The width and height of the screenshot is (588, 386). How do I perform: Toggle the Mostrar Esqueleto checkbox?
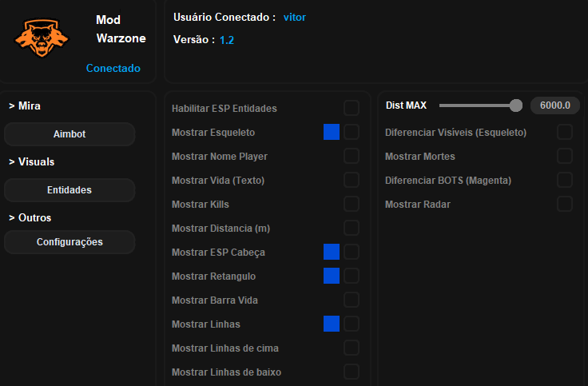352,132
